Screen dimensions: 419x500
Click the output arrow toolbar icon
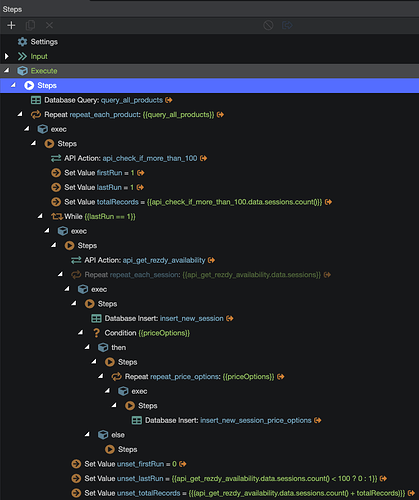coord(287,25)
